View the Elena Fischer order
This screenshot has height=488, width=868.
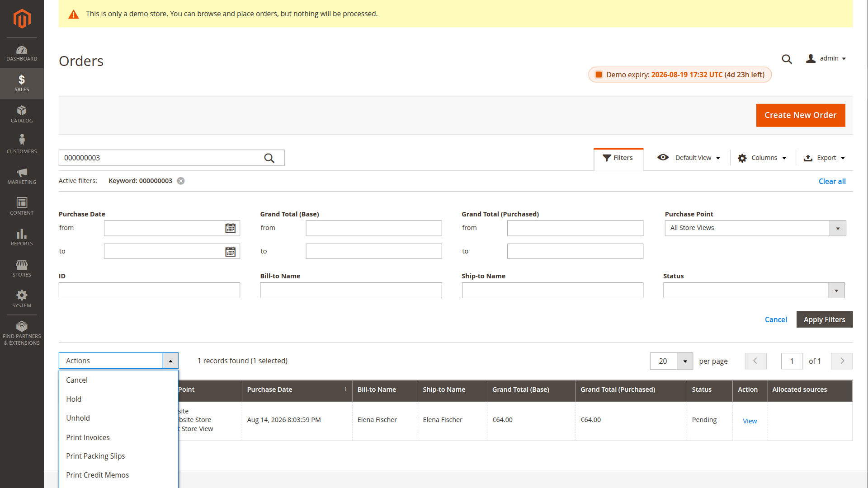tap(750, 421)
